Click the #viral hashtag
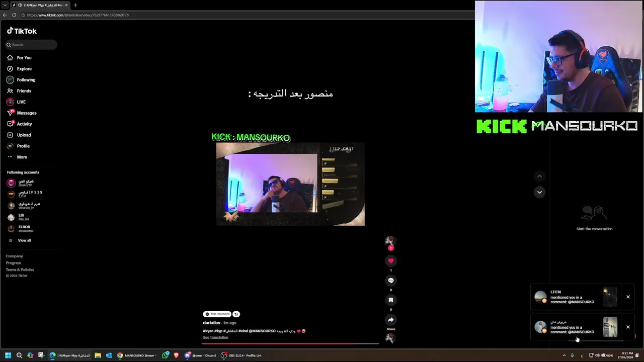Image resolution: width=644 pixels, height=362 pixels. point(243,331)
